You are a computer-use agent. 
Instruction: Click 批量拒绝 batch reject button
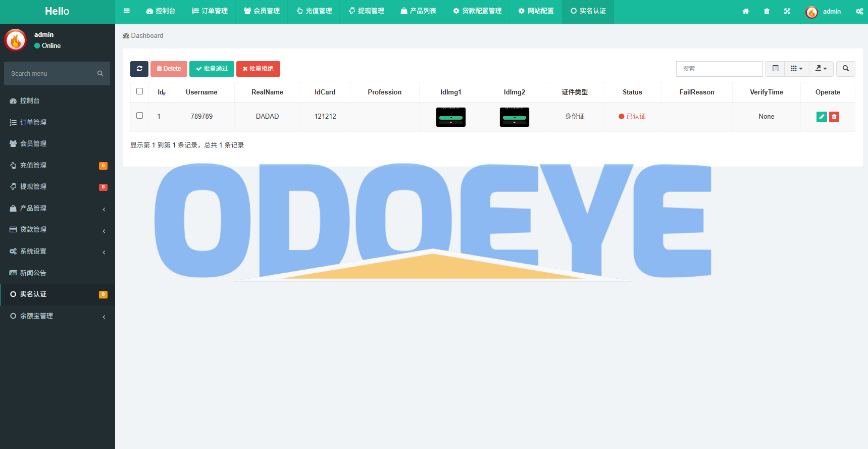[258, 69]
